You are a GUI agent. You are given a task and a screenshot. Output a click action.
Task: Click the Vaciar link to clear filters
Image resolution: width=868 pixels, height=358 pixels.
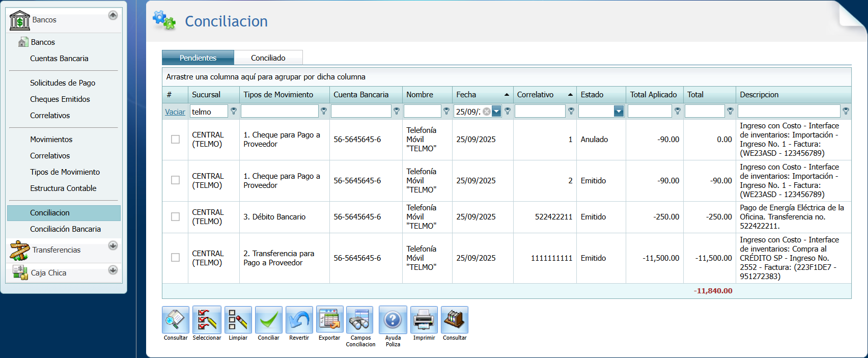point(175,112)
